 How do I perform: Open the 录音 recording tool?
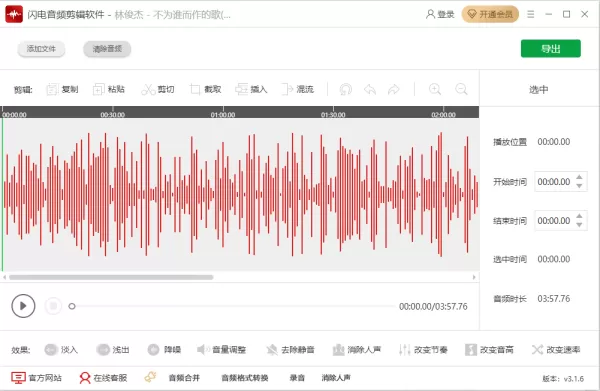[x=297, y=378]
